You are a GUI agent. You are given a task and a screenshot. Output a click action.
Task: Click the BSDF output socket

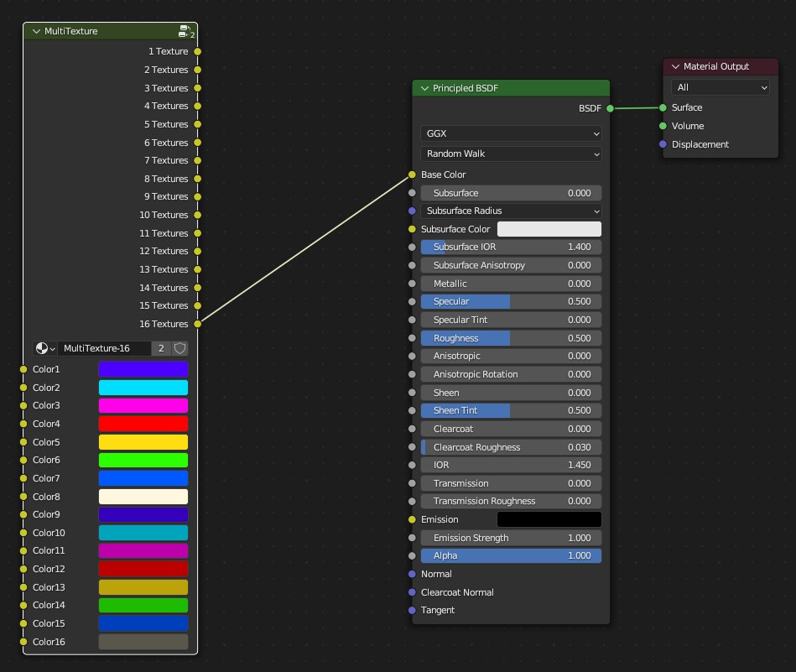pyautogui.click(x=610, y=108)
